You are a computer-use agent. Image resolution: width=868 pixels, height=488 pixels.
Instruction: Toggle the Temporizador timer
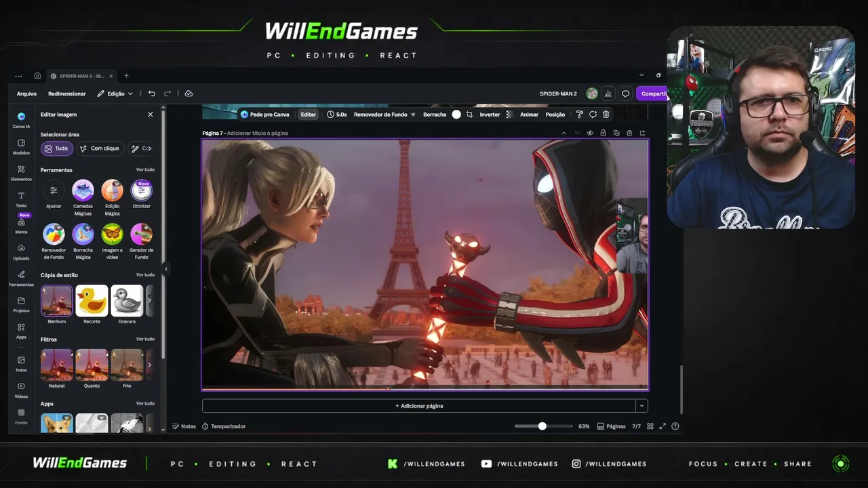point(224,426)
